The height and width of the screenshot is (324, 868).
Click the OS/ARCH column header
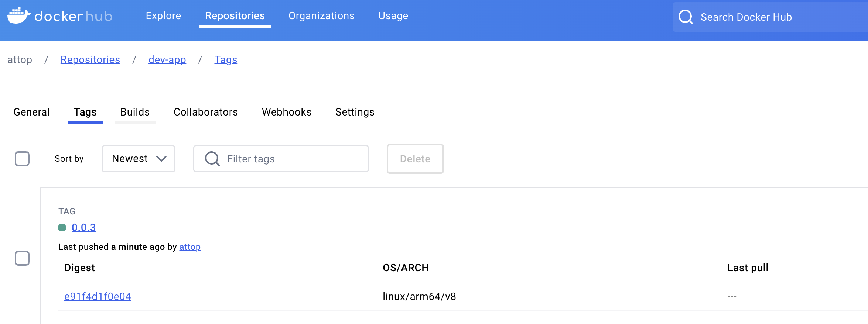click(x=406, y=268)
